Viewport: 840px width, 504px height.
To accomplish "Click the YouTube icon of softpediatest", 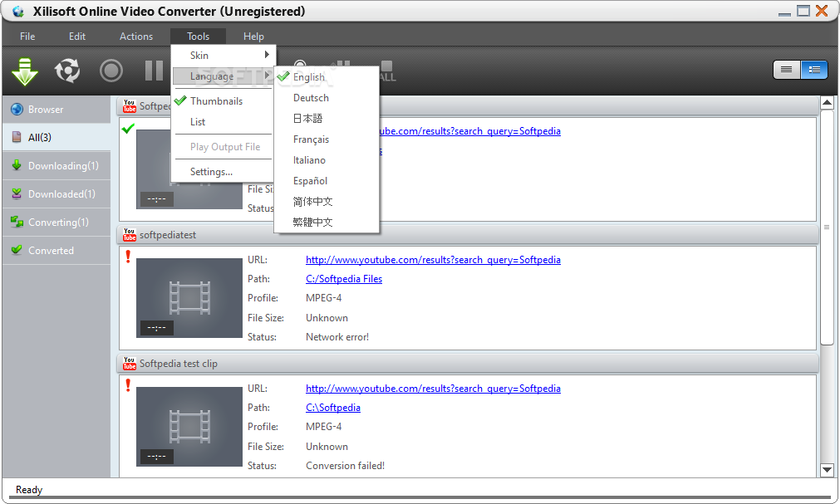I will (x=129, y=235).
